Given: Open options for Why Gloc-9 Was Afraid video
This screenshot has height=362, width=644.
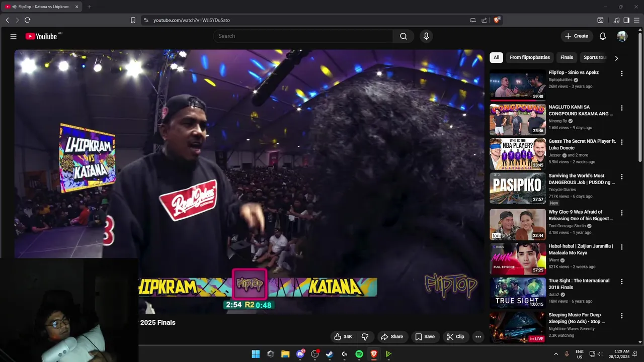Looking at the screenshot, I should point(621,213).
